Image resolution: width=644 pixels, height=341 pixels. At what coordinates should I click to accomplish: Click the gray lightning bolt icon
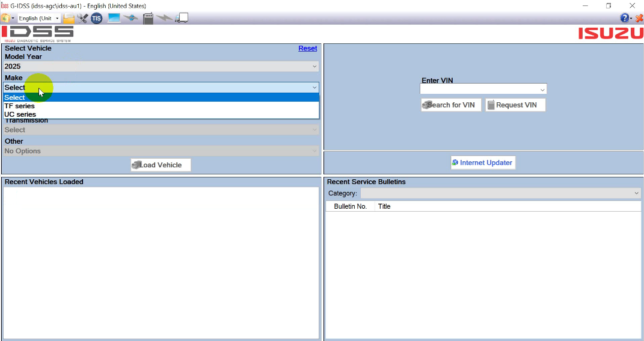pos(164,18)
